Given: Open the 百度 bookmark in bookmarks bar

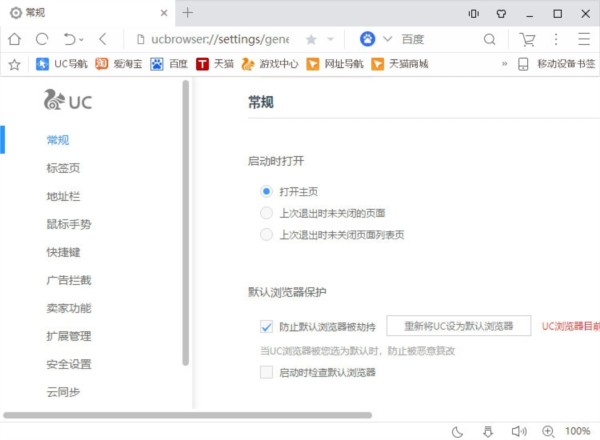Looking at the screenshot, I should pyautogui.click(x=169, y=64).
